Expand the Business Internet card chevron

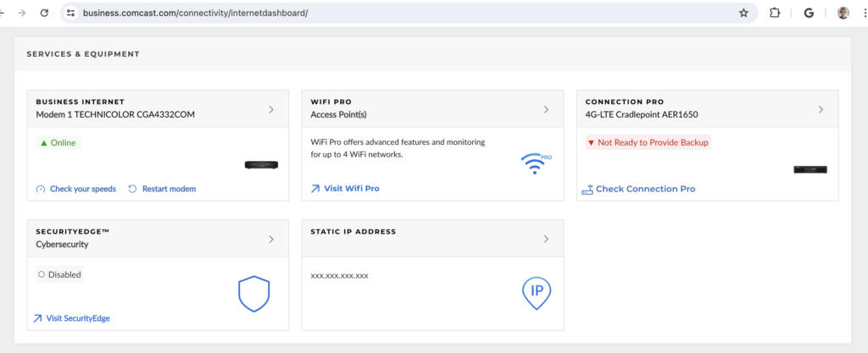tap(271, 109)
